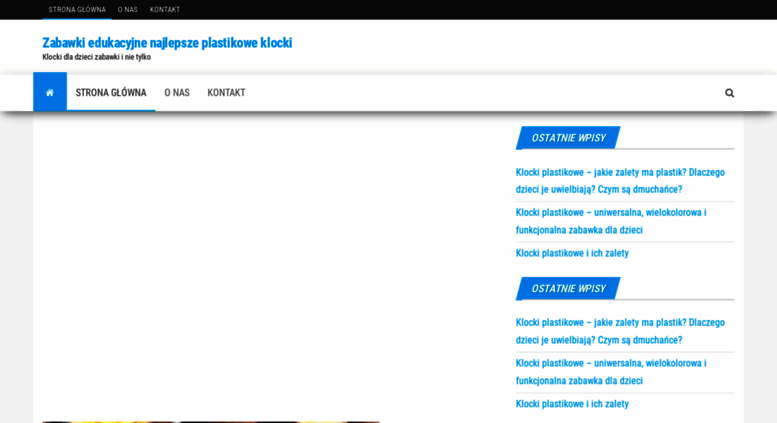This screenshot has height=423, width=777.
Task: Open KONTAKT in the top black bar
Action: pos(165,9)
